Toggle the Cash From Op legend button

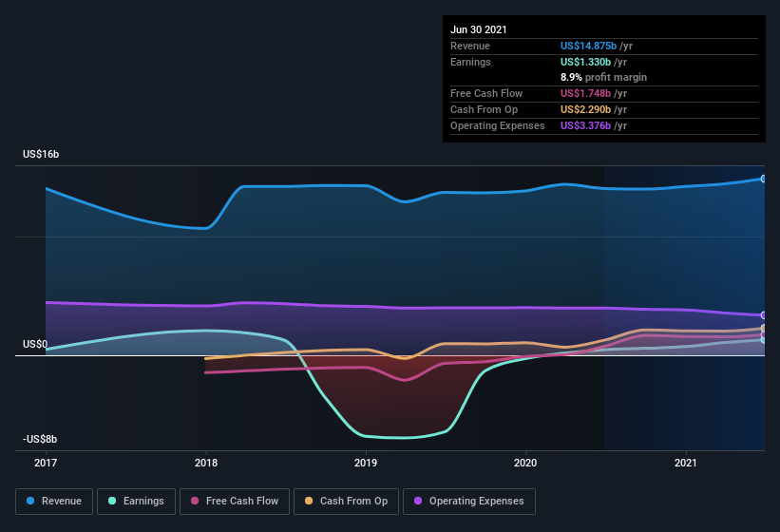click(346, 502)
